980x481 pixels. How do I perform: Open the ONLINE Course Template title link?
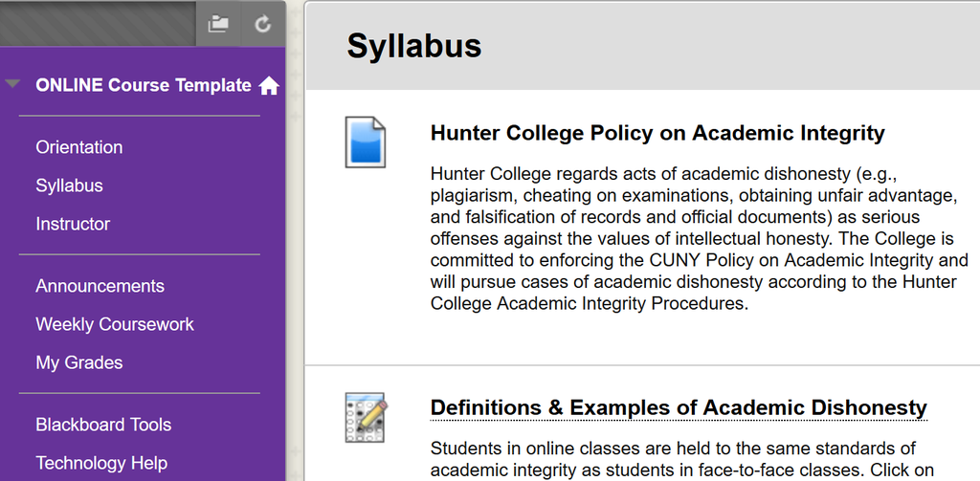(x=144, y=85)
